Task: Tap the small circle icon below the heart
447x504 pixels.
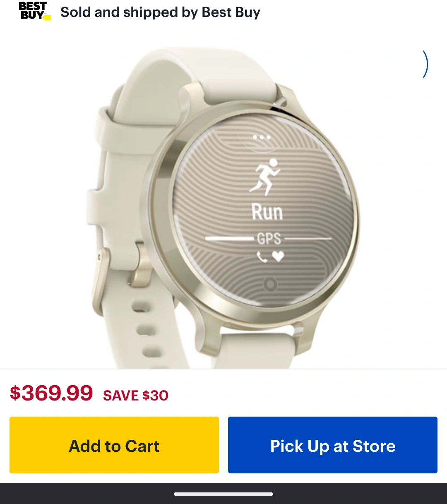Action: point(270,285)
